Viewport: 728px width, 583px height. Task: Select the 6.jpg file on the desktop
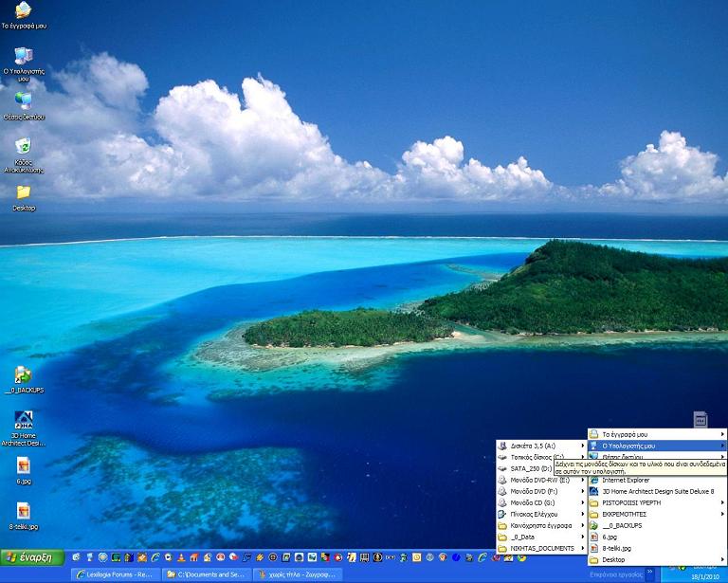pyautogui.click(x=24, y=471)
